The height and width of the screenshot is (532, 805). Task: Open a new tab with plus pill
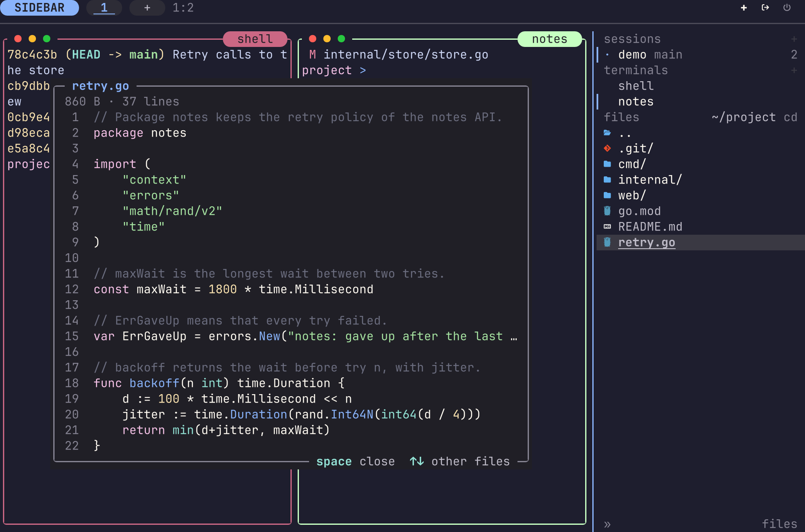coord(147,8)
